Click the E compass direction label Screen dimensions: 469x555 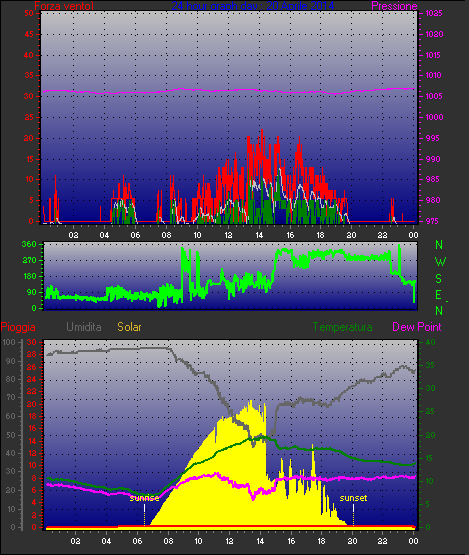[x=438, y=294]
